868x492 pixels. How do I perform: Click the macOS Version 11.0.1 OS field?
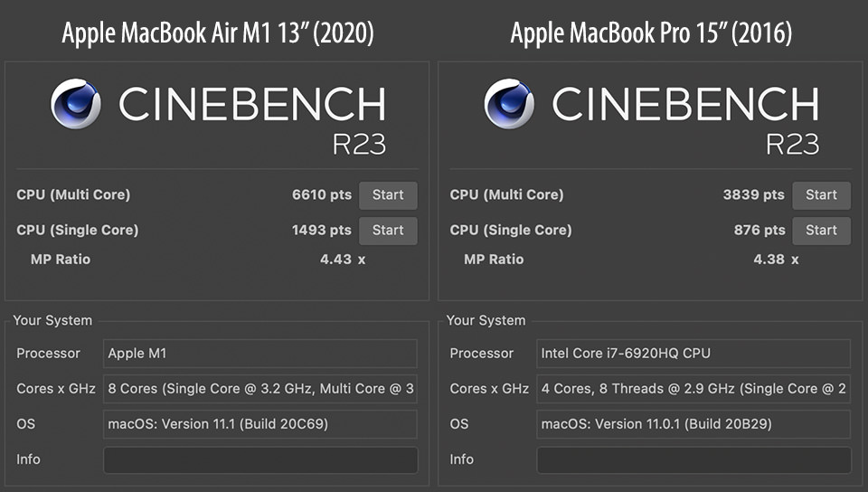(693, 424)
